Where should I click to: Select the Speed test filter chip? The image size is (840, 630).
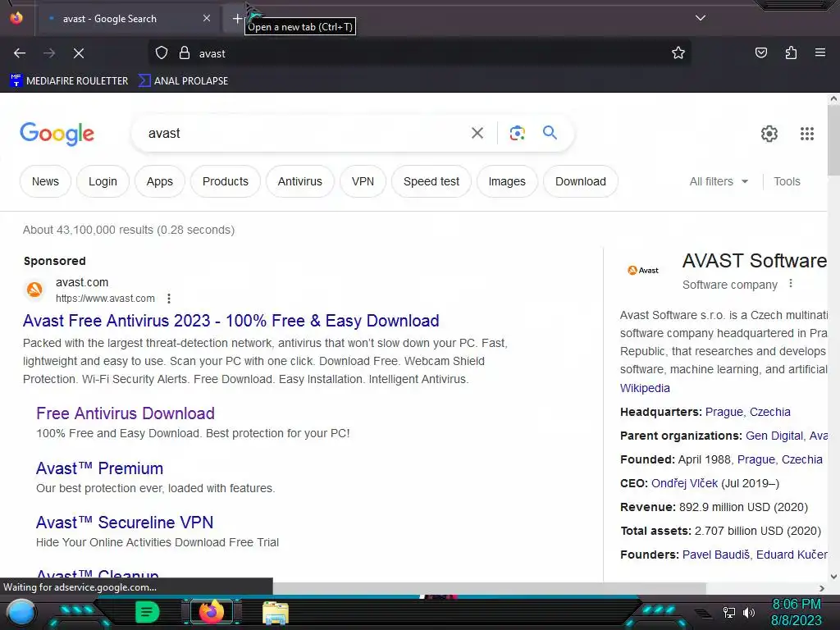(431, 181)
